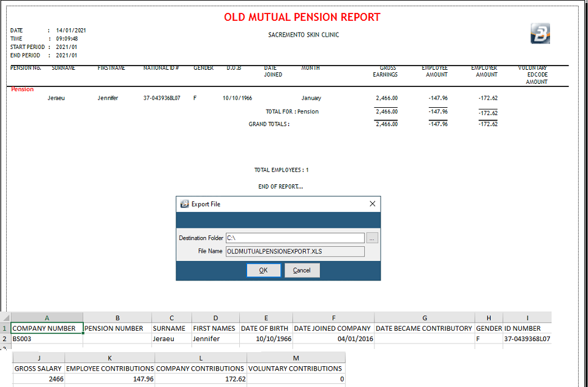Click the OK button in Export File dialog
The width and height of the screenshot is (588, 387).
(263, 270)
